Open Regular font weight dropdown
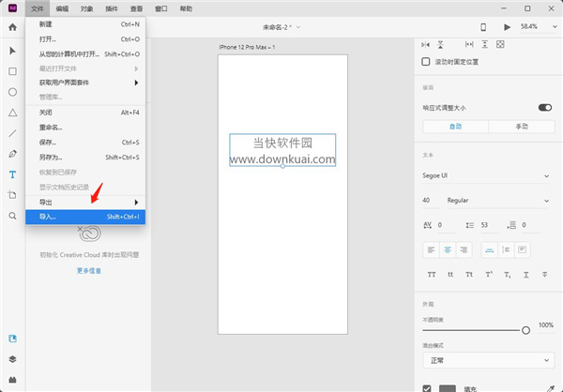 (498, 201)
